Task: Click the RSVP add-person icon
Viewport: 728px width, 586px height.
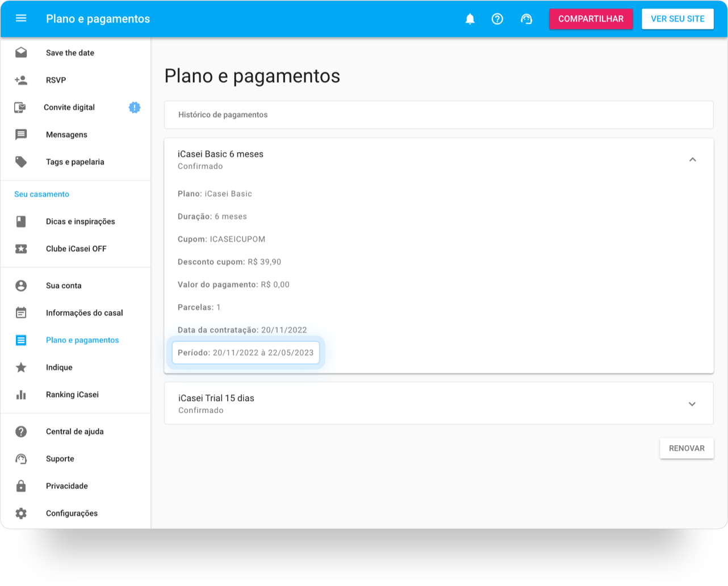Action: coord(21,80)
